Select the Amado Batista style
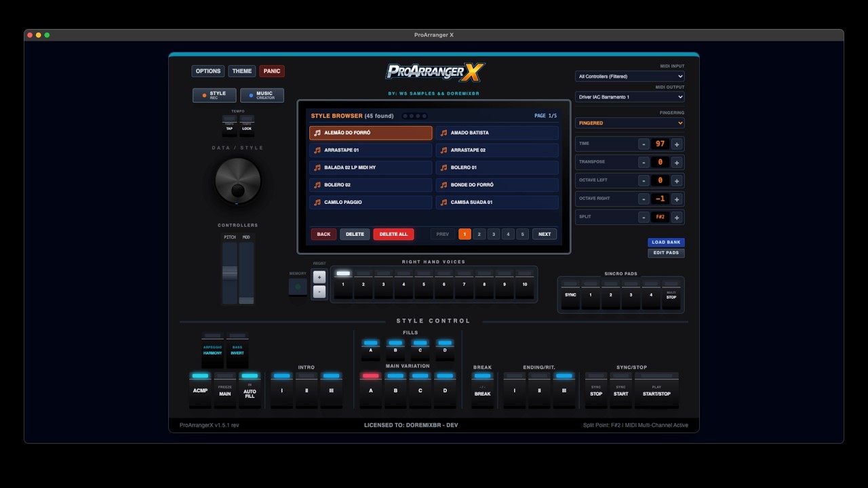 (497, 133)
